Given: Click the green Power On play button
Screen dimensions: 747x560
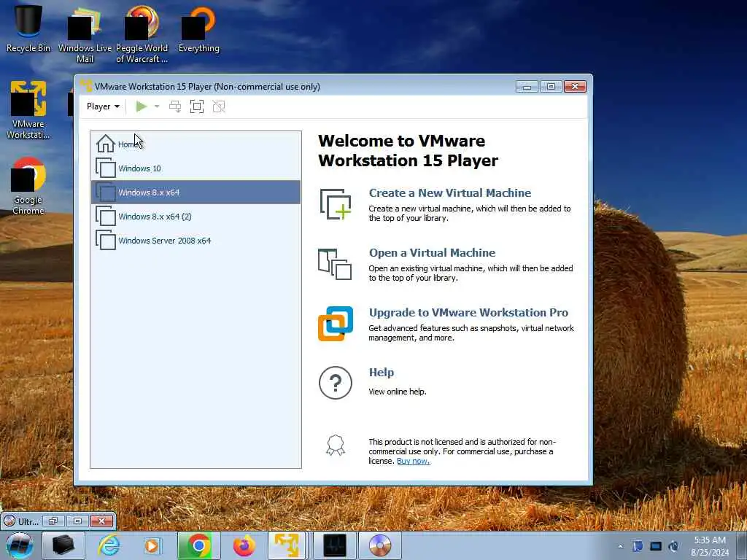Looking at the screenshot, I should 141,106.
